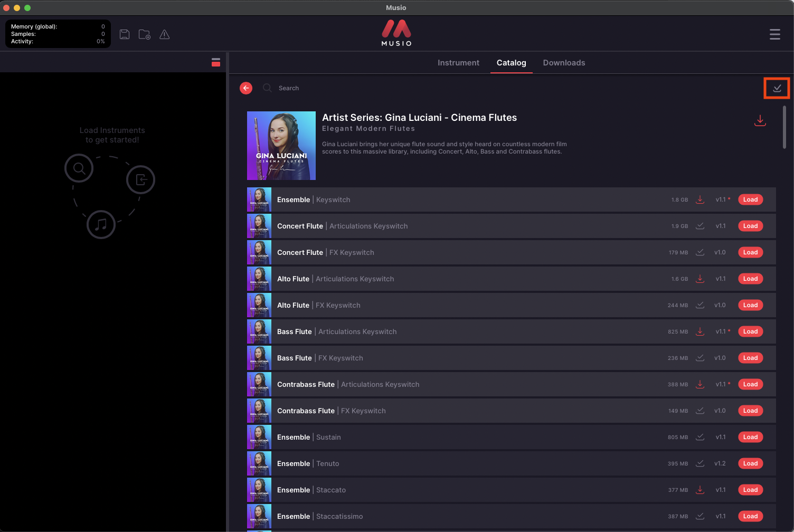Click the Gina Luciani Cinema Flutes cover art

281,146
